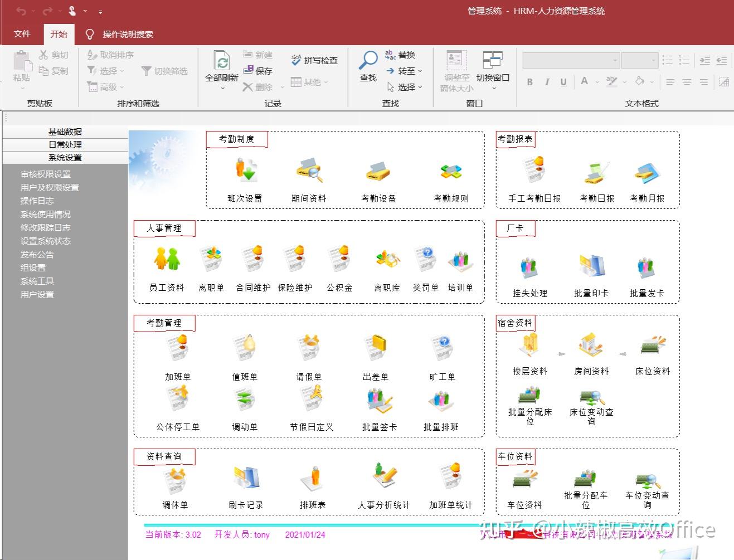Screen dimensions: 734x560
Task: Open 考勤日报 daily report icon
Action: click(x=597, y=172)
